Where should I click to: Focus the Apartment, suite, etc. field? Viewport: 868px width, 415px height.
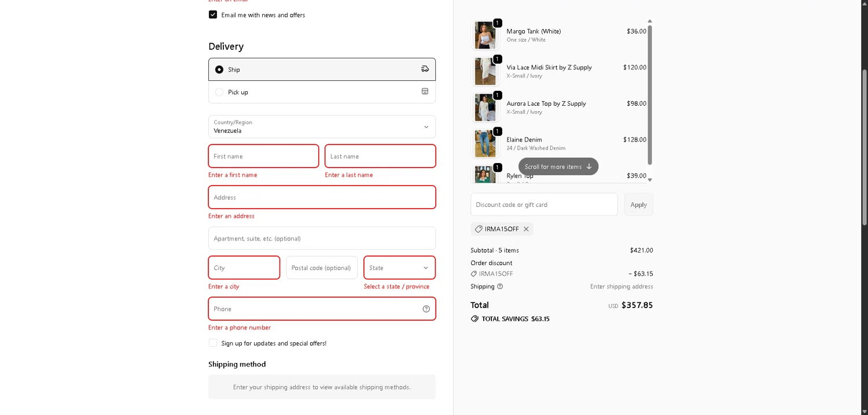(322, 238)
